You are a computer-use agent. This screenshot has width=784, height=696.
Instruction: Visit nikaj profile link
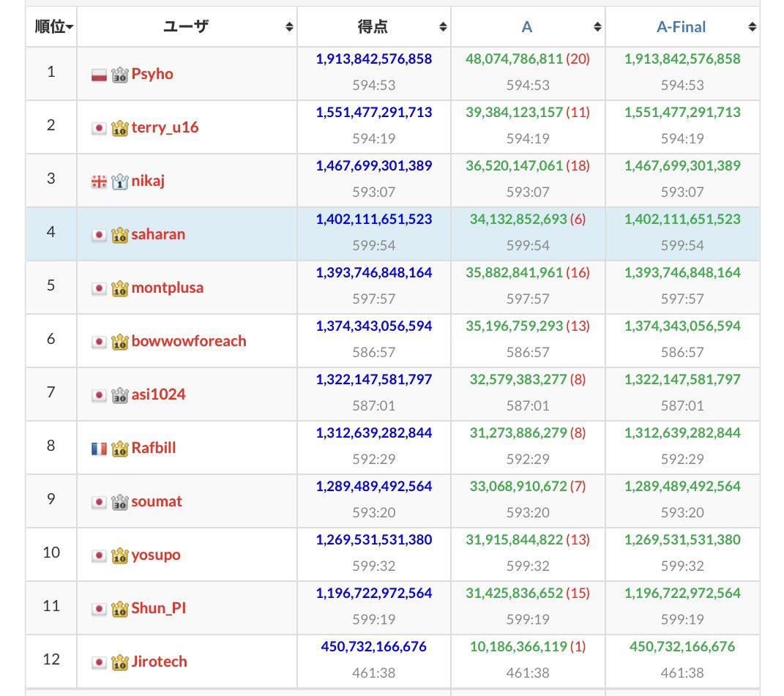point(148,181)
